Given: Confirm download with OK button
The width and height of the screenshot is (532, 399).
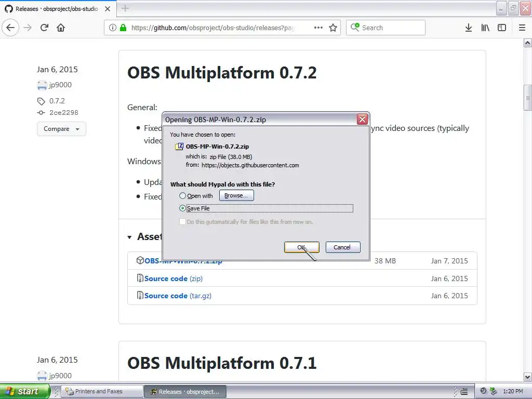Looking at the screenshot, I should tap(302, 247).
